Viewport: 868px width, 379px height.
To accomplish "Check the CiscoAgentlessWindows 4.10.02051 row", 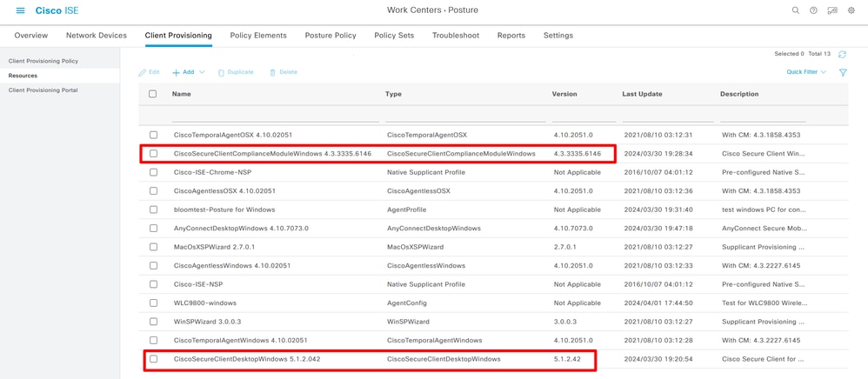I will coord(153,266).
